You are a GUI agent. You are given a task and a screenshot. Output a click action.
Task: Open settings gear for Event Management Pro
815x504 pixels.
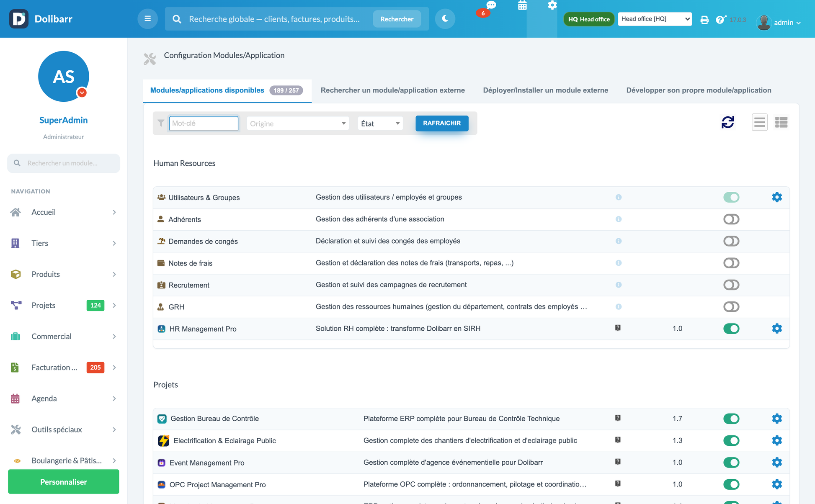click(777, 463)
